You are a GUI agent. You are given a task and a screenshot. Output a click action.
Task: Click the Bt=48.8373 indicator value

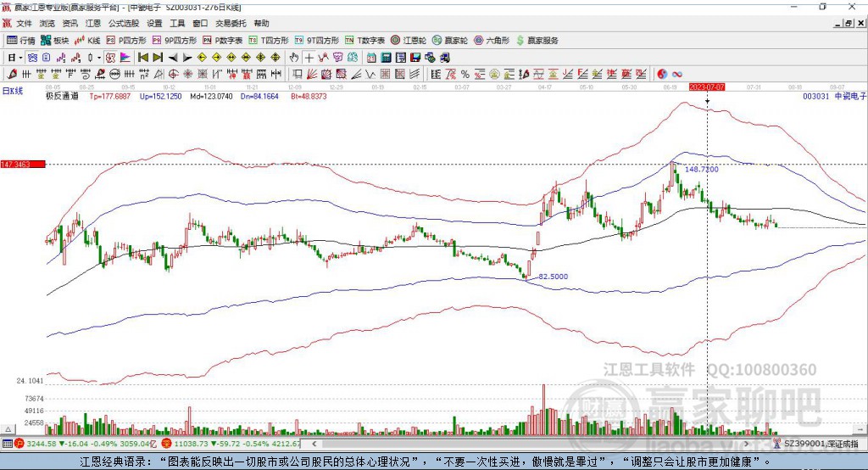point(309,96)
